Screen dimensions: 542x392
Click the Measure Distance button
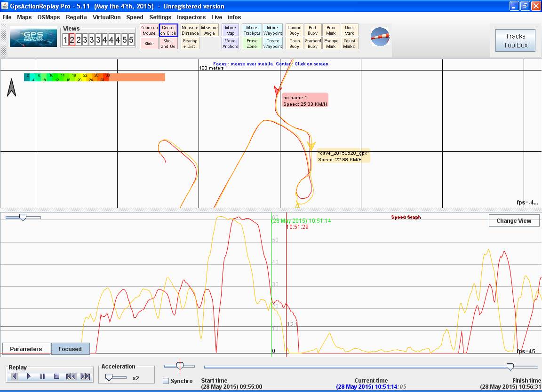point(190,31)
